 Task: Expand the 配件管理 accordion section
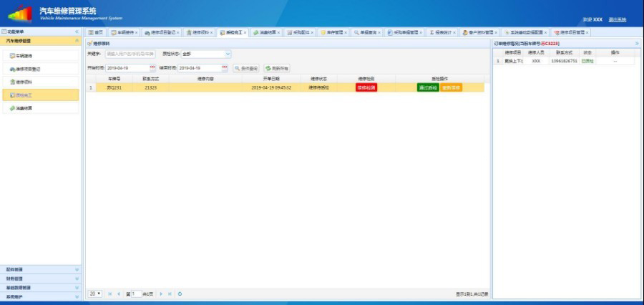39,269
